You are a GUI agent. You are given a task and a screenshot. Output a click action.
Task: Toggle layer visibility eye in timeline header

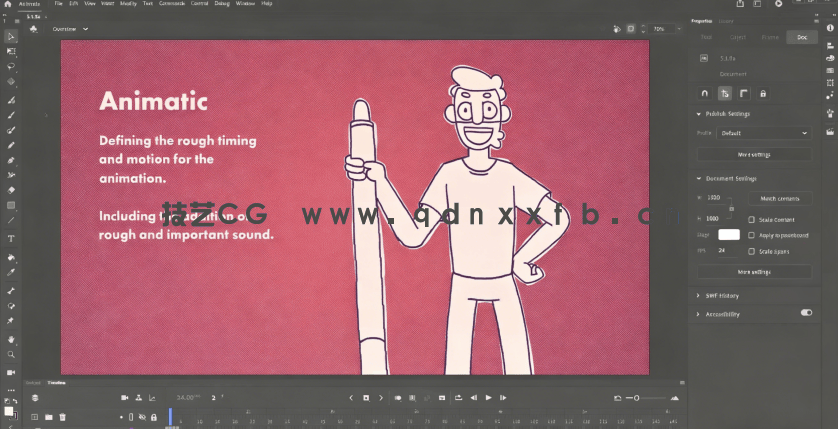(x=142, y=417)
